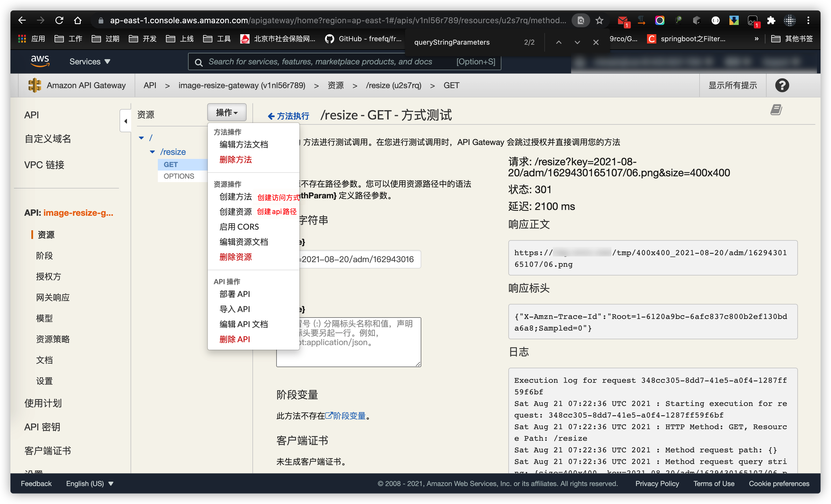Image resolution: width=831 pixels, height=504 pixels.
Task: Jump to next find-in-page match
Action: (577, 42)
